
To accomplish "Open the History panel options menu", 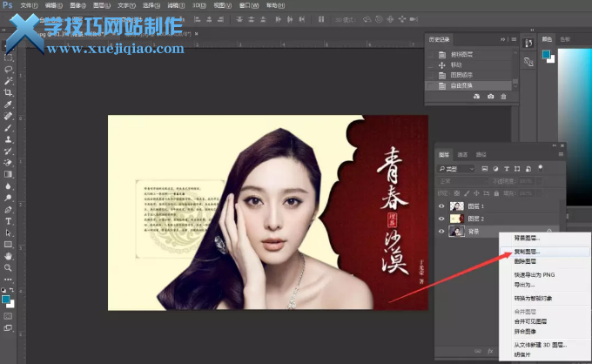I will (x=515, y=39).
